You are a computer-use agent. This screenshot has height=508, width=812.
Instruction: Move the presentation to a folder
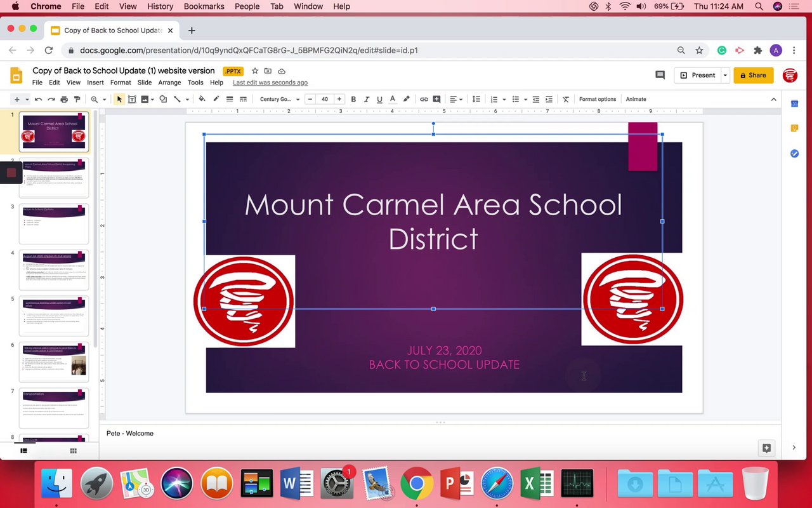[268, 71]
